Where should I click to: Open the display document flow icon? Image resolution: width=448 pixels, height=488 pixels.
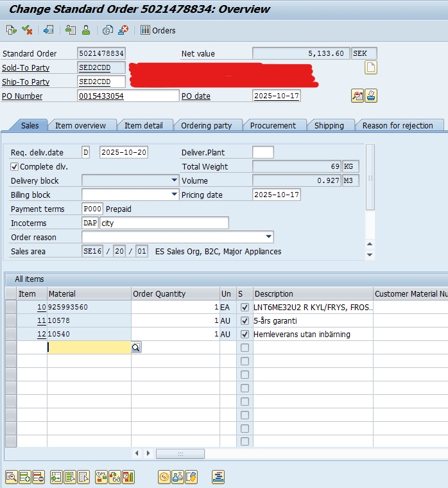(12, 30)
